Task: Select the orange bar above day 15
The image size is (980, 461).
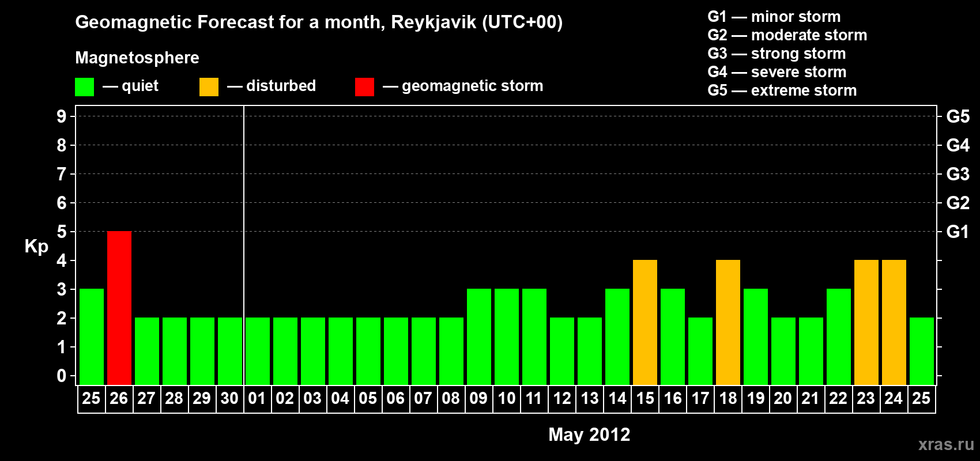Action: pos(645,322)
